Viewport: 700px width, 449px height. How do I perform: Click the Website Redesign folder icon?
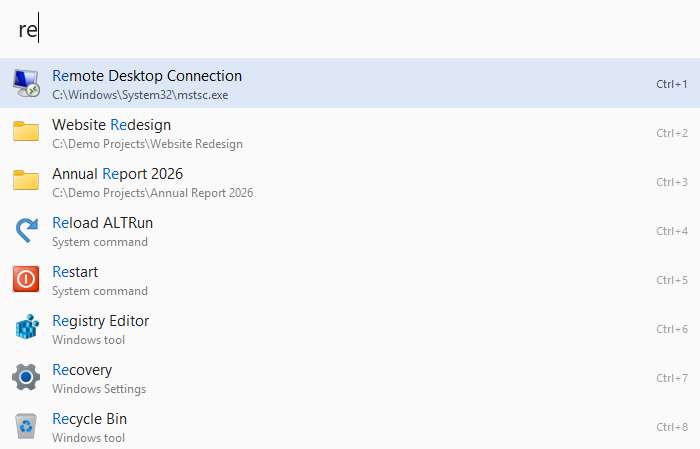(26, 131)
